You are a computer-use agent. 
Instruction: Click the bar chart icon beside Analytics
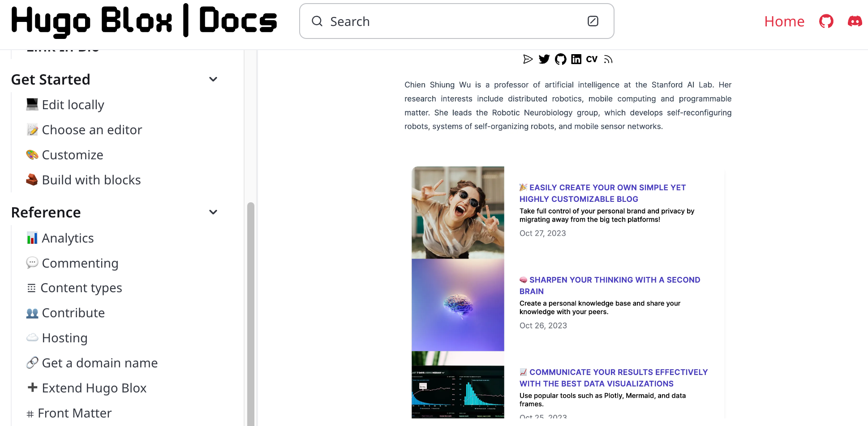coord(32,238)
